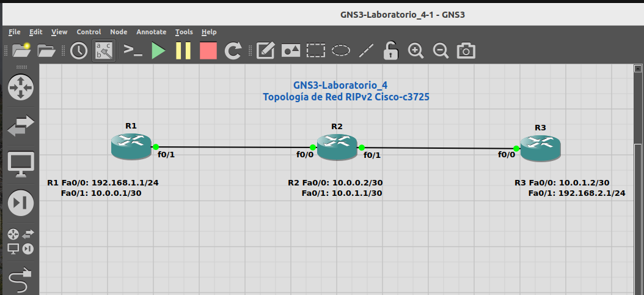Click the f0/1 interface label beside R2

click(x=372, y=155)
